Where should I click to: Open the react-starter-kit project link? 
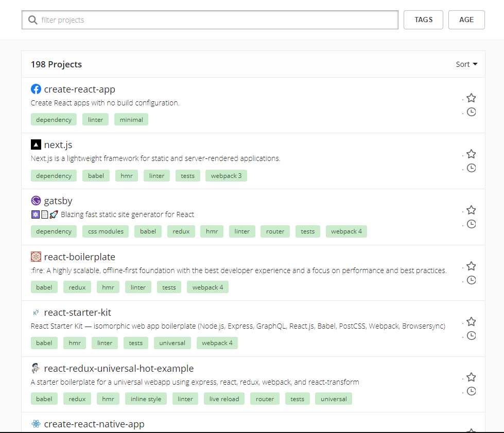(x=77, y=312)
